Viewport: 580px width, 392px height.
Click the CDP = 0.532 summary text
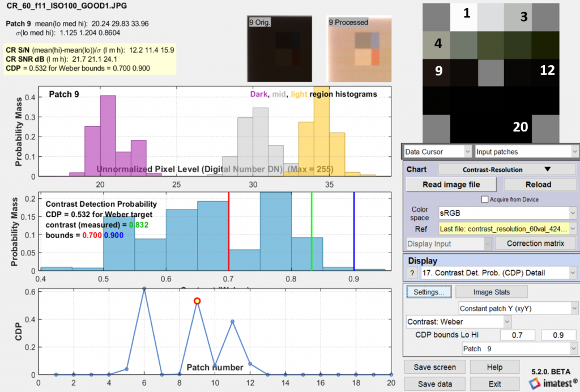point(78,69)
